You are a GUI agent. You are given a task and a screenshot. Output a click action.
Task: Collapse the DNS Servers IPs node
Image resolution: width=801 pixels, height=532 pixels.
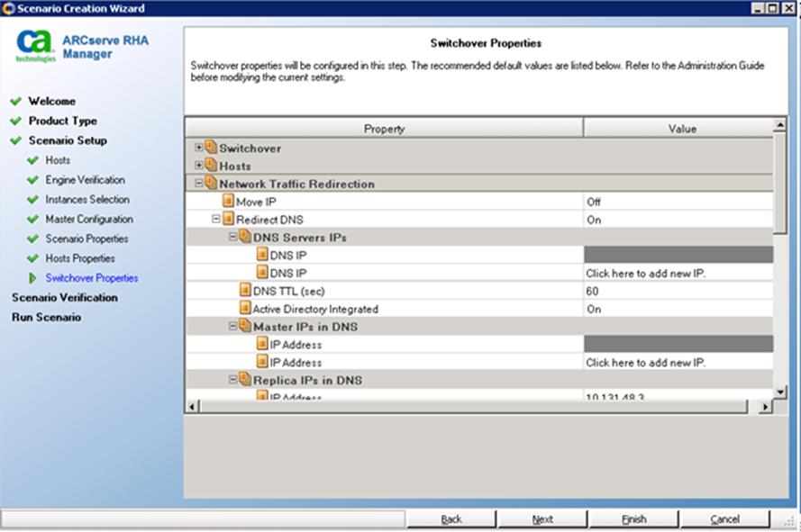[232, 237]
